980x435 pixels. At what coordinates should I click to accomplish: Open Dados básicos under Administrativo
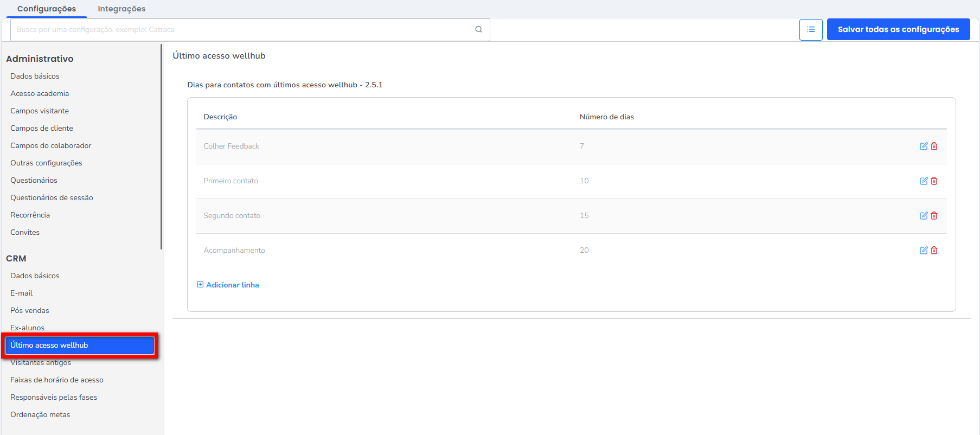coord(35,76)
